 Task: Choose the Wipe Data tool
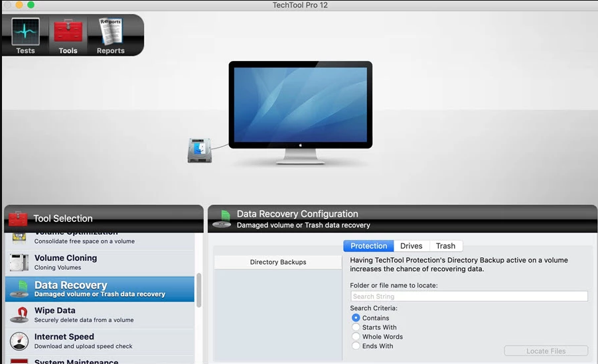[100, 315]
